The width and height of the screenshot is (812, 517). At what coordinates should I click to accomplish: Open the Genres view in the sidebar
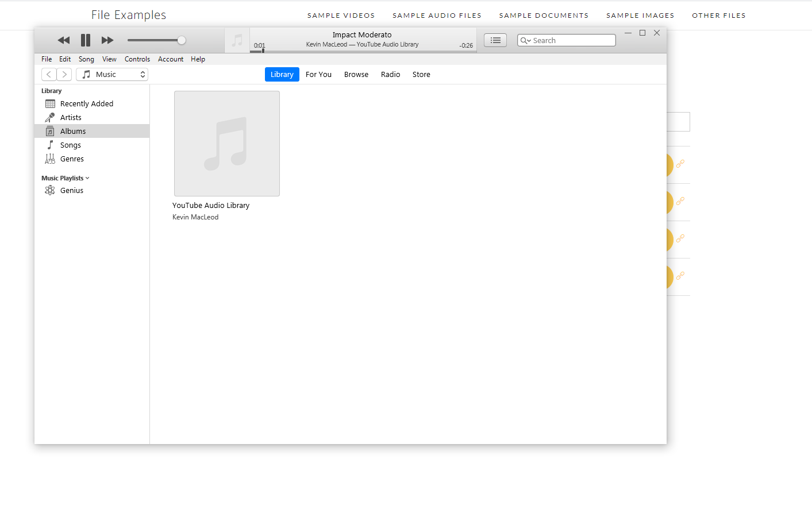pos(72,159)
